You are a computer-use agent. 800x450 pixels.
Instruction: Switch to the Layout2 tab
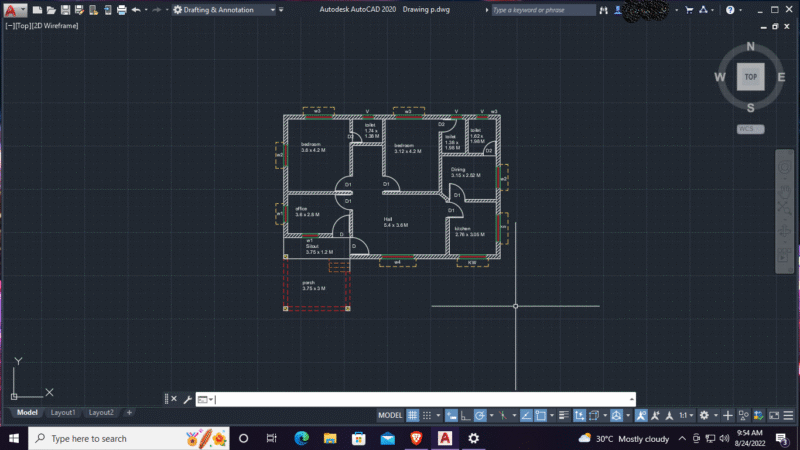[101, 412]
